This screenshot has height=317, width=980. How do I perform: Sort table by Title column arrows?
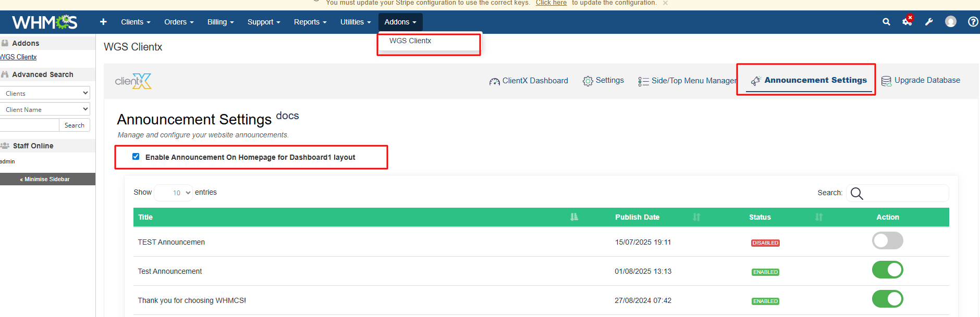click(x=574, y=217)
